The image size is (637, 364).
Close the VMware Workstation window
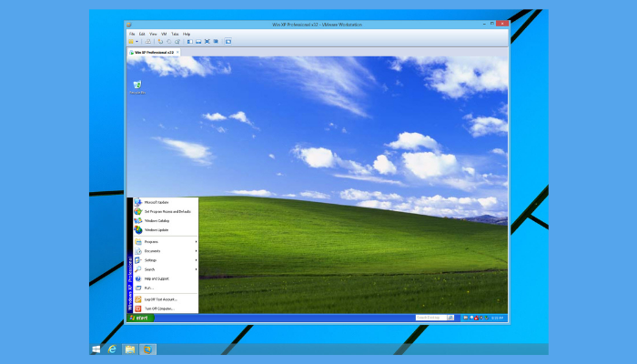click(502, 24)
